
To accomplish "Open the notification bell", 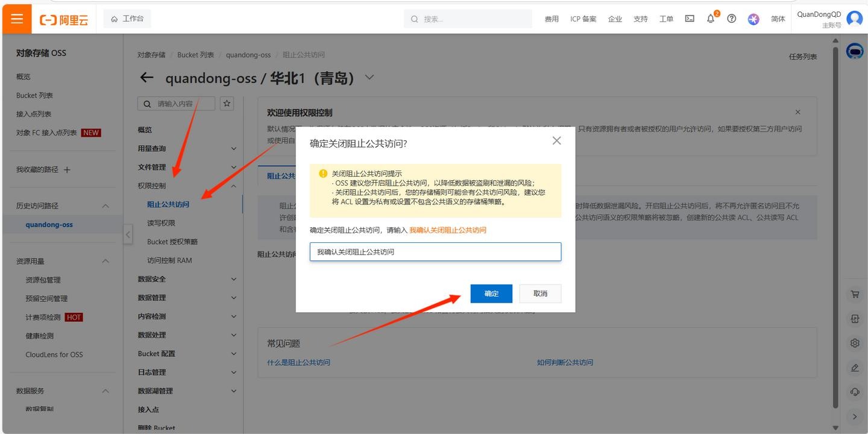I will click(711, 19).
